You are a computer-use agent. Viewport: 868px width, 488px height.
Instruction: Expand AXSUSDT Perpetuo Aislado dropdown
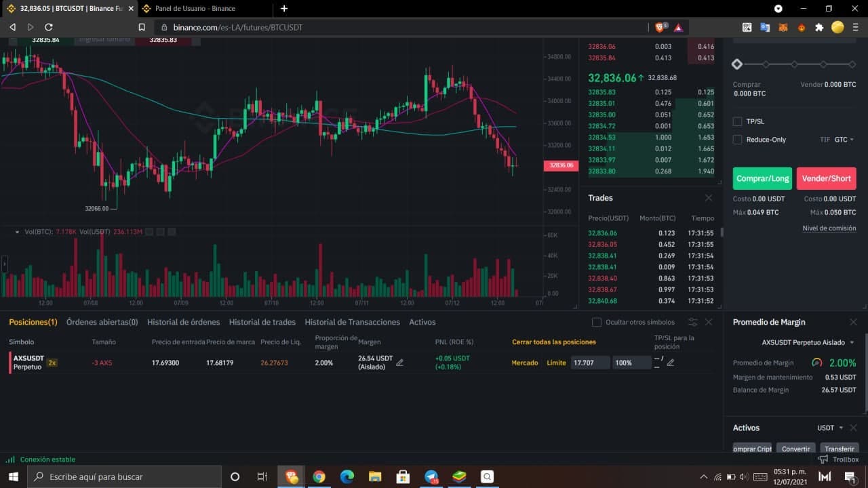(808, 342)
